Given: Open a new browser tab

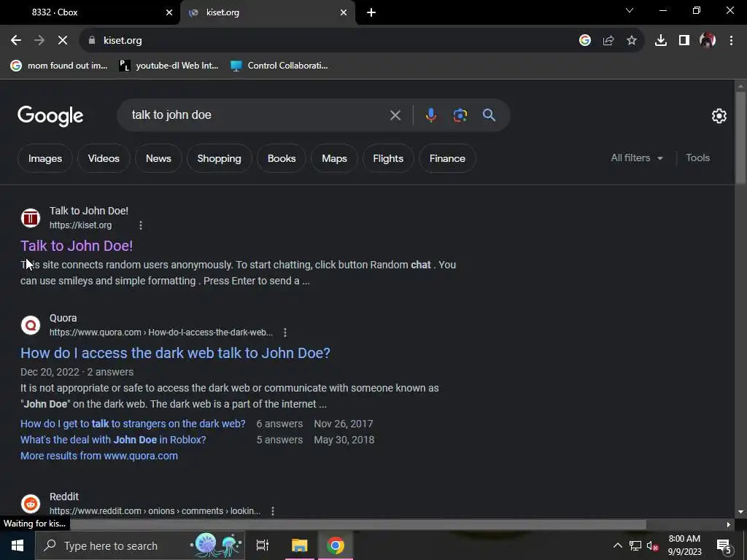Looking at the screenshot, I should pyautogui.click(x=371, y=12).
